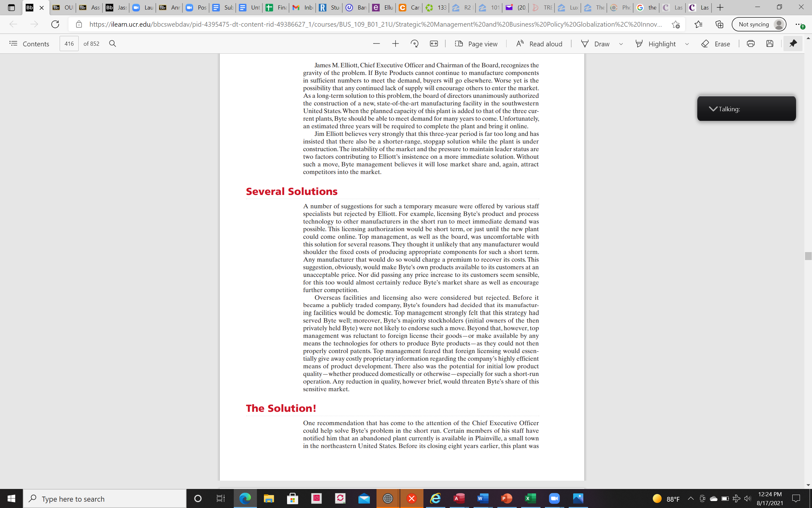Open the Collections panel
The width and height of the screenshot is (812, 508).
tap(719, 24)
